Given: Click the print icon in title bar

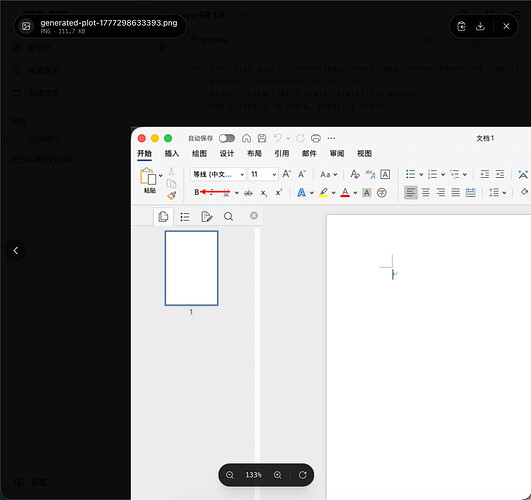Looking at the screenshot, I should pos(316,138).
